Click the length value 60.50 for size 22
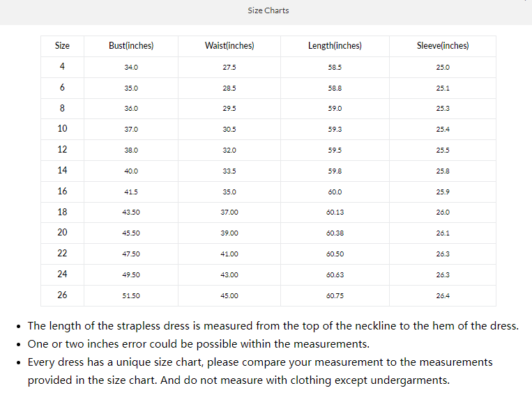This screenshot has width=532, height=395. [335, 254]
